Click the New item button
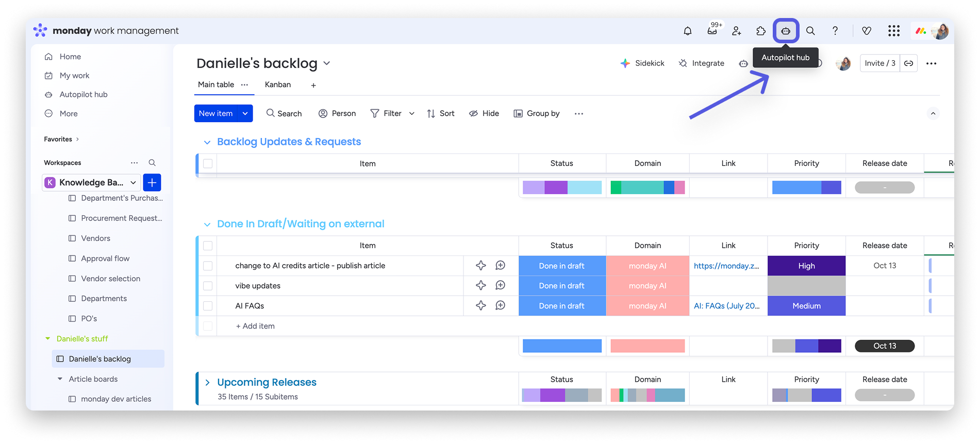Viewport: 980px width, 444px height. click(215, 113)
